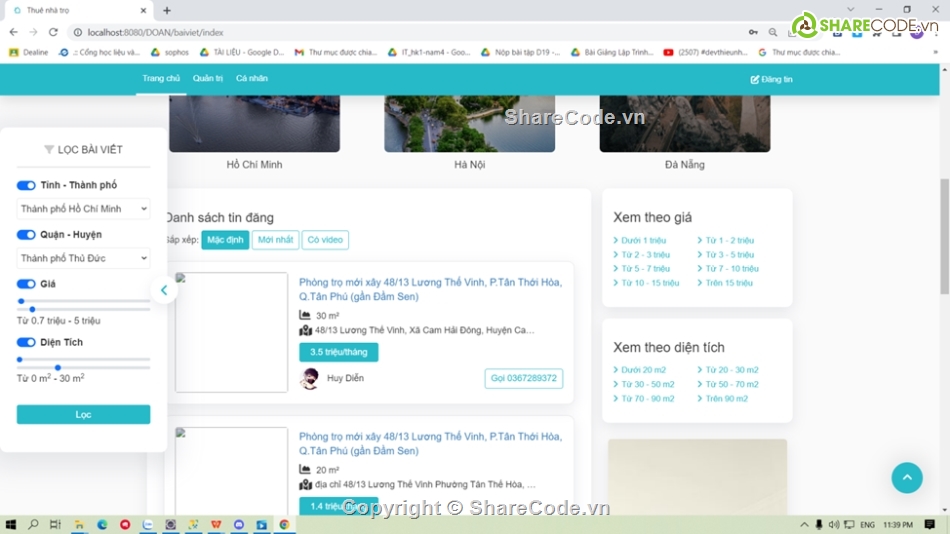Click Huy Diễn's avatar picture
The height and width of the screenshot is (534, 950).
pyautogui.click(x=310, y=378)
